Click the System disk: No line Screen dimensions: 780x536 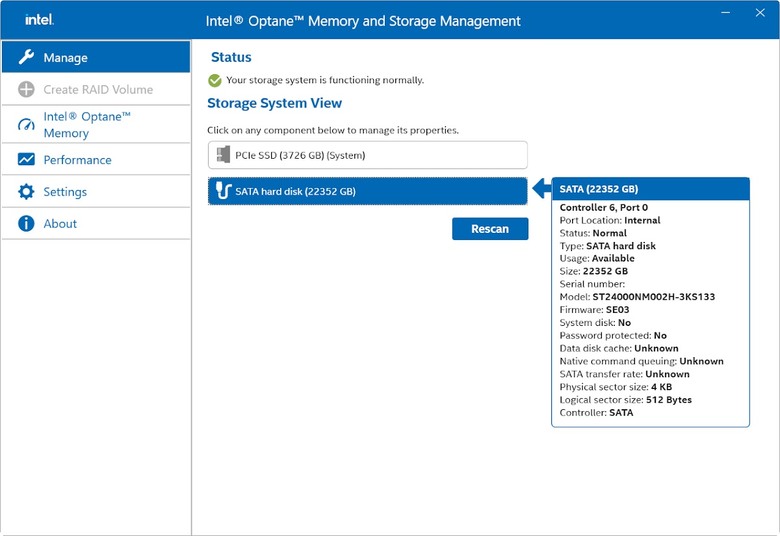(595, 322)
